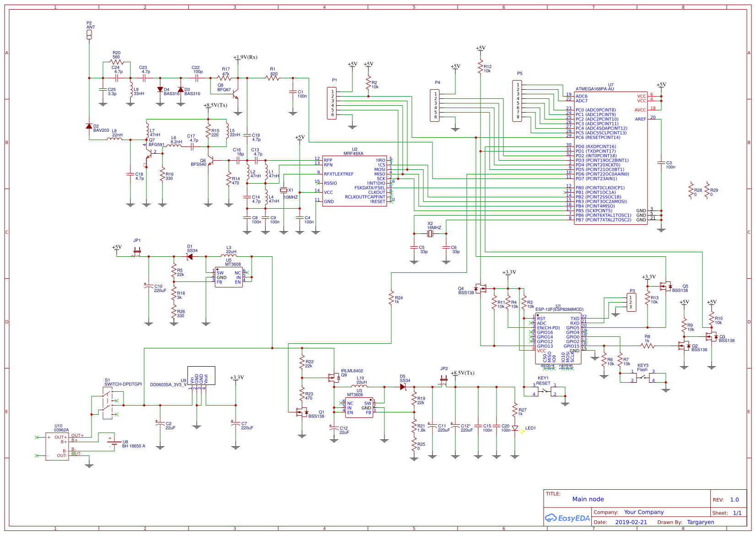This screenshot has width=756, height=536.
Task: Click the date 2019-02-21 field
Action: point(632,522)
